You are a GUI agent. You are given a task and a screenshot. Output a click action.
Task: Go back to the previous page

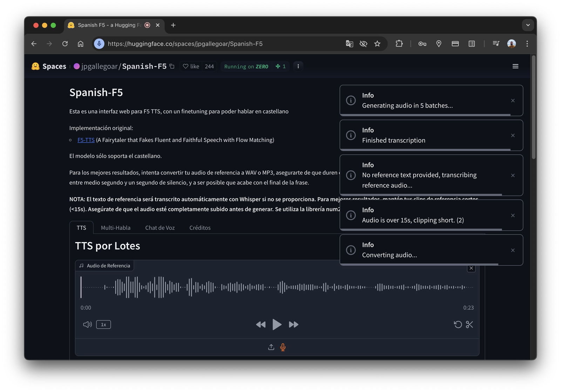[x=34, y=44]
